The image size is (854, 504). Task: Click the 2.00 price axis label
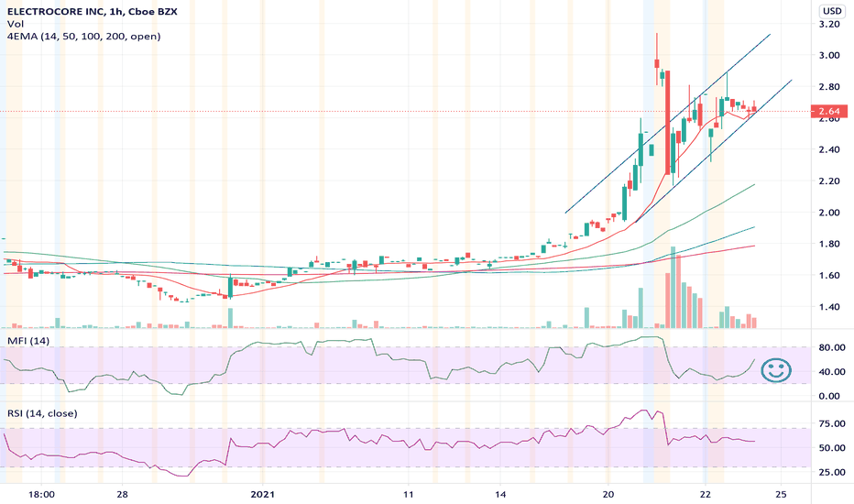[x=829, y=213]
